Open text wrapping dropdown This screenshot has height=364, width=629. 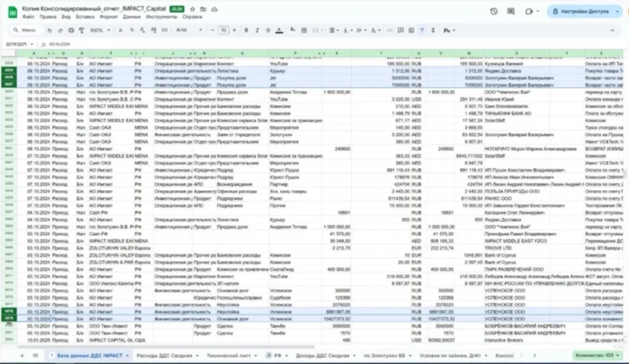click(360, 31)
